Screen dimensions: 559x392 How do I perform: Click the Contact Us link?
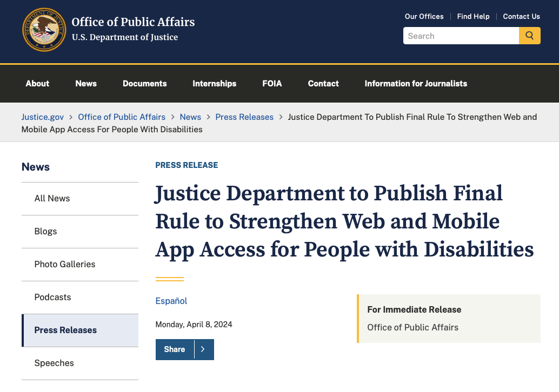[x=521, y=16]
